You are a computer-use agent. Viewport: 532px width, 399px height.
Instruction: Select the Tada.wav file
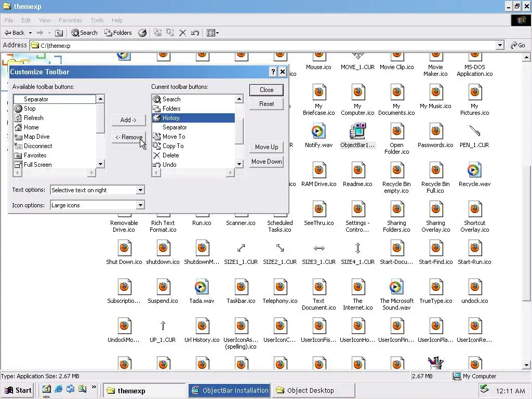202,292
